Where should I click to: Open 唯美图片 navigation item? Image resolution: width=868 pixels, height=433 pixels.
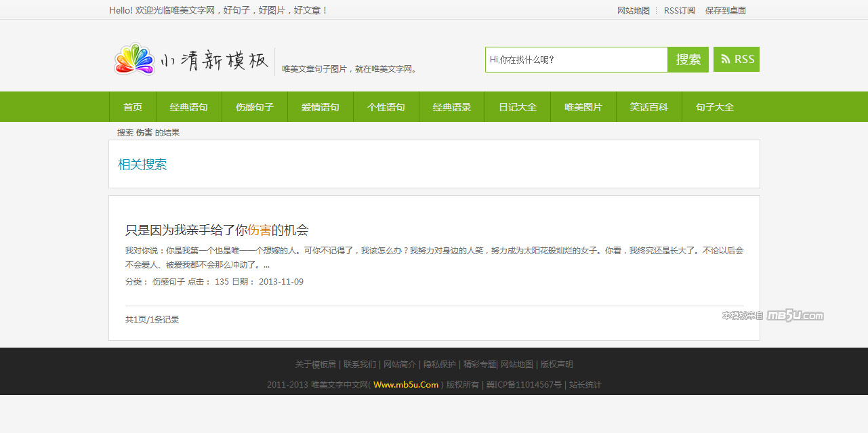583,107
